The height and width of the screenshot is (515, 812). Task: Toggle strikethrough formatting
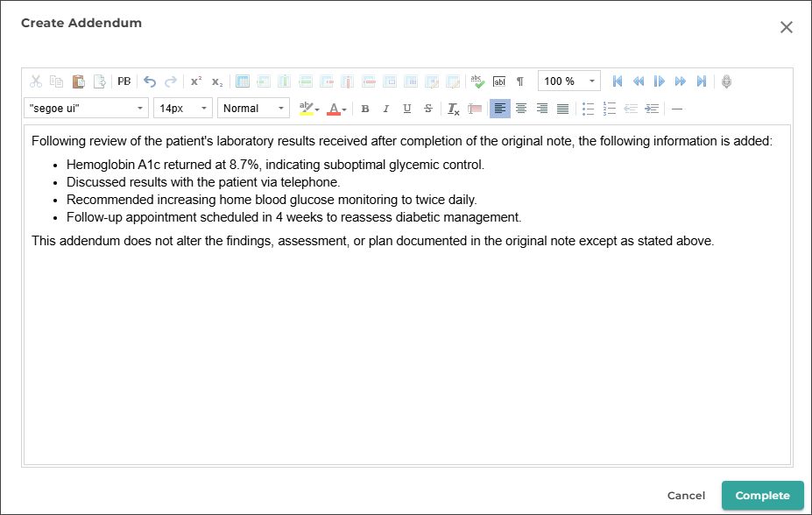pos(427,109)
